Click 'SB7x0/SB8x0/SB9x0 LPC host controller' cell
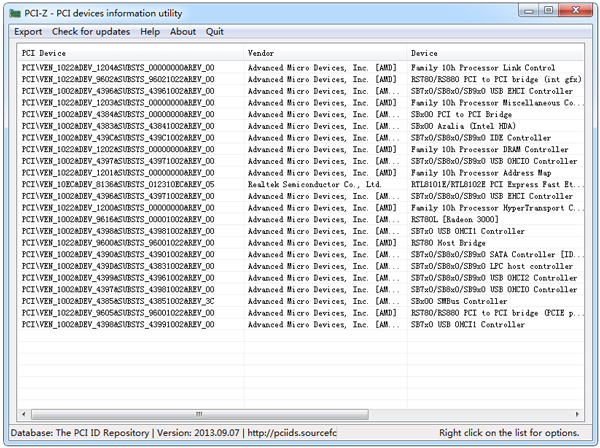This screenshot has width=600, height=448. tap(492, 266)
